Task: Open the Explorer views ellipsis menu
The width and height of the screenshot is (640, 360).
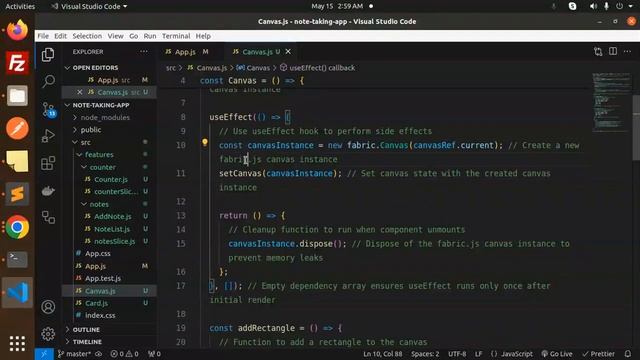Action: (144, 51)
